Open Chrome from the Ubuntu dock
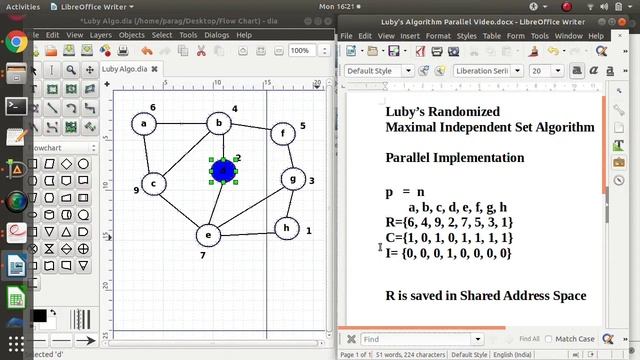 (16, 42)
